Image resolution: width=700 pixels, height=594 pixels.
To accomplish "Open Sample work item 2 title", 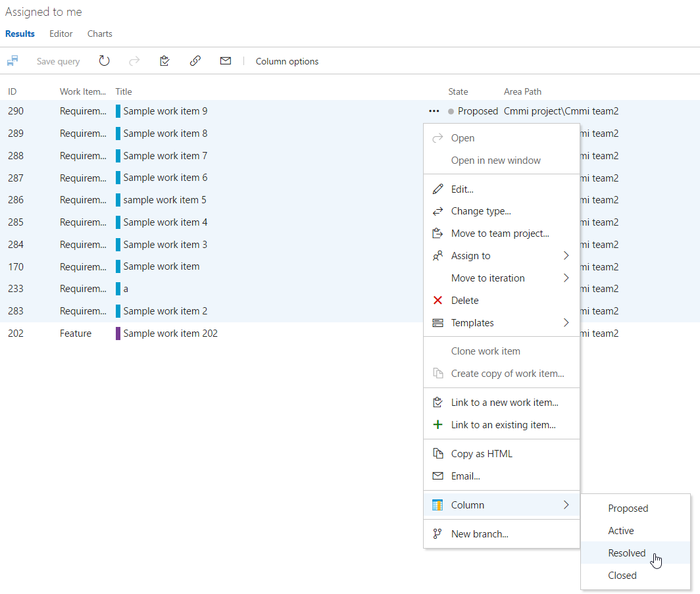I will 165,311.
